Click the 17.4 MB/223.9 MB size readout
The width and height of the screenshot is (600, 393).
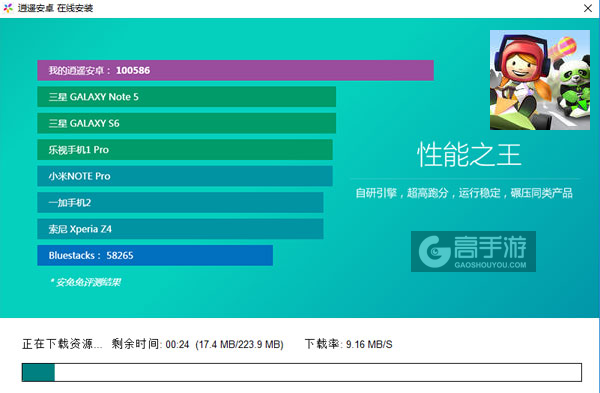(240, 344)
